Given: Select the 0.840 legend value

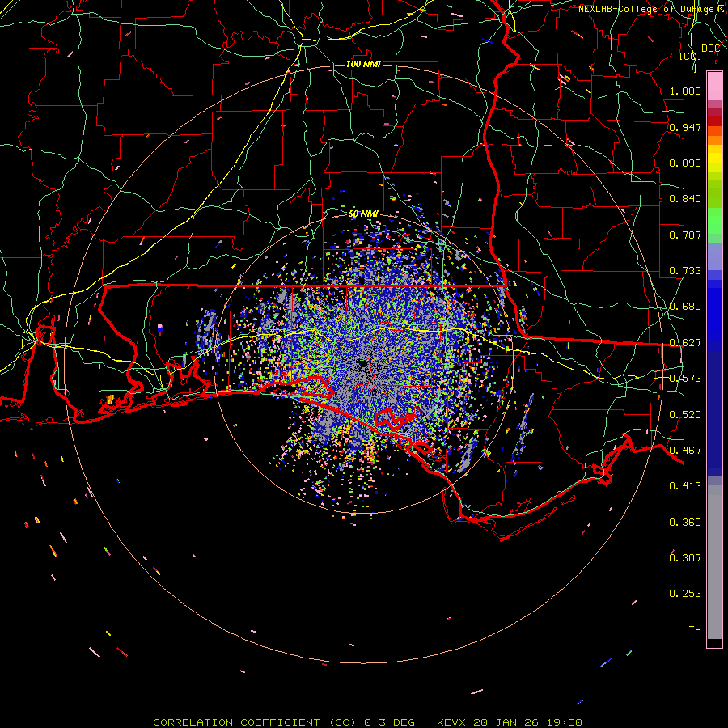Looking at the screenshot, I should (x=685, y=199).
